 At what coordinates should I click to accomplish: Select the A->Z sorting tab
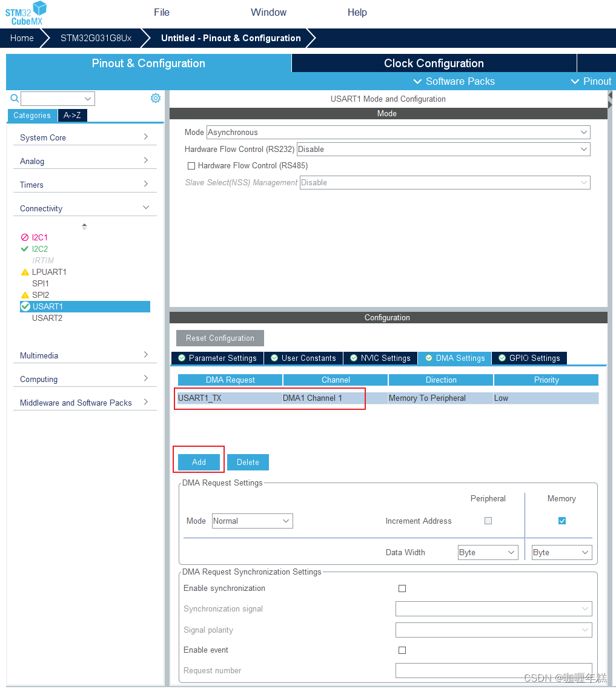(x=72, y=115)
